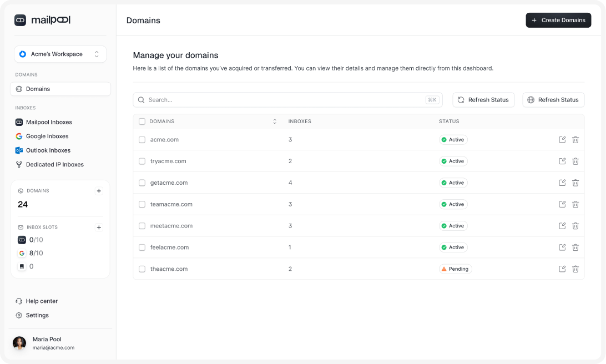Click the mailpool logo icon

tap(21, 20)
